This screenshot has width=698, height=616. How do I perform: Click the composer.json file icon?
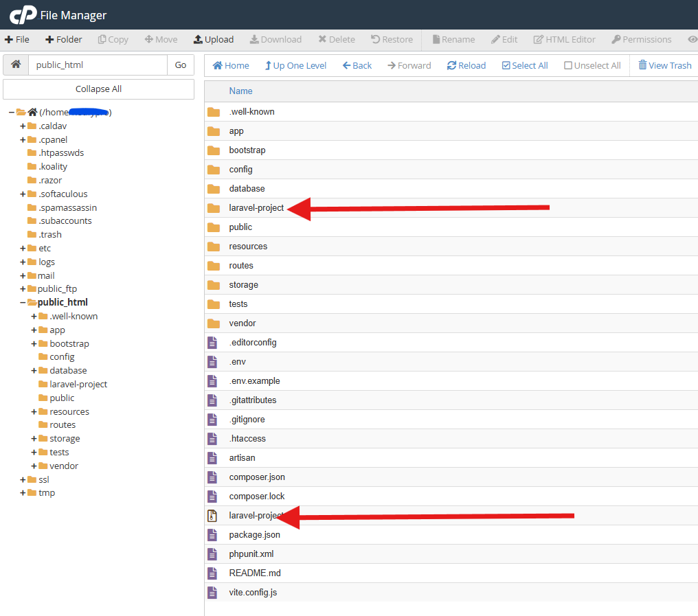pos(212,477)
